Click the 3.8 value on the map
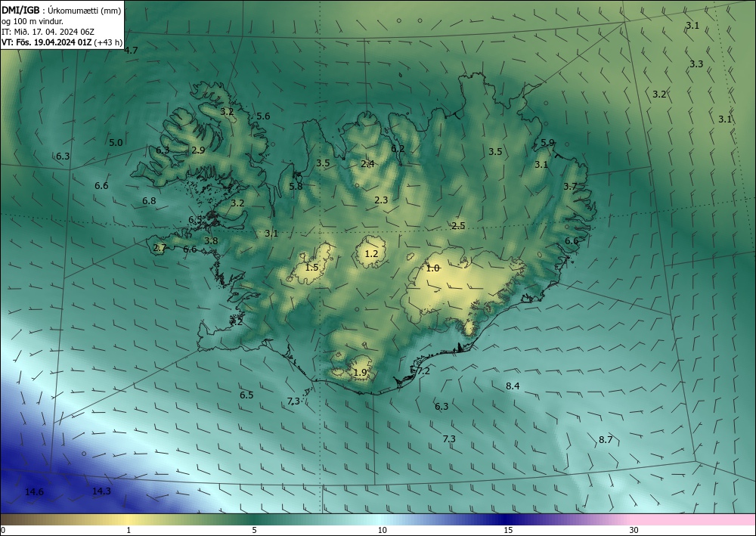Image resolution: width=756 pixels, height=536 pixels. click(211, 241)
